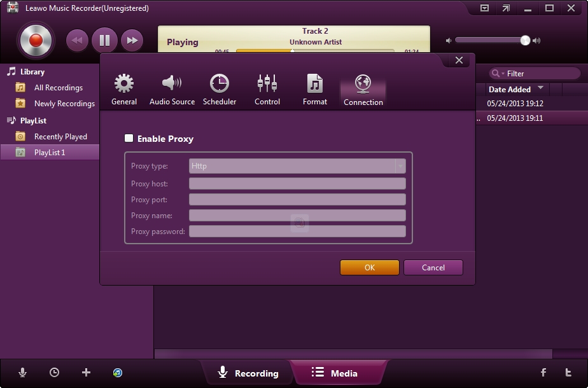Open the Format settings tab

(315, 90)
